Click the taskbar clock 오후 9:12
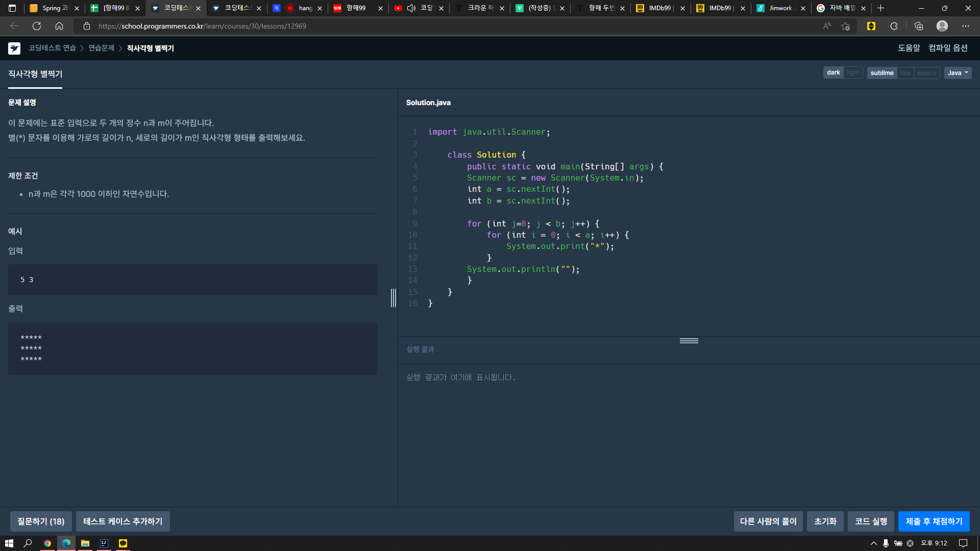Viewport: 980px width, 551px height. click(934, 543)
